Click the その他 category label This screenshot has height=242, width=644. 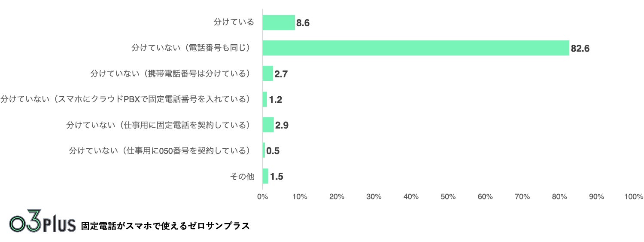[x=242, y=176]
